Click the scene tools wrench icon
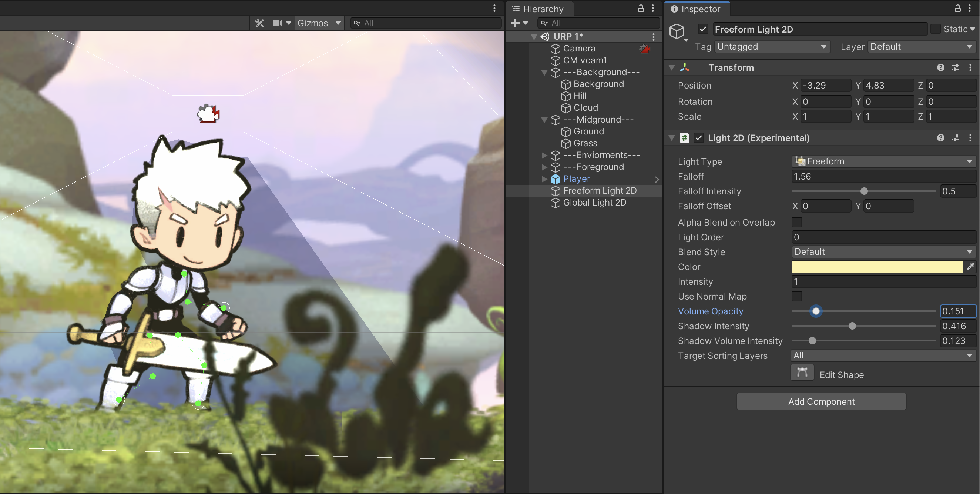Viewport: 980px width, 494px height. [x=259, y=23]
